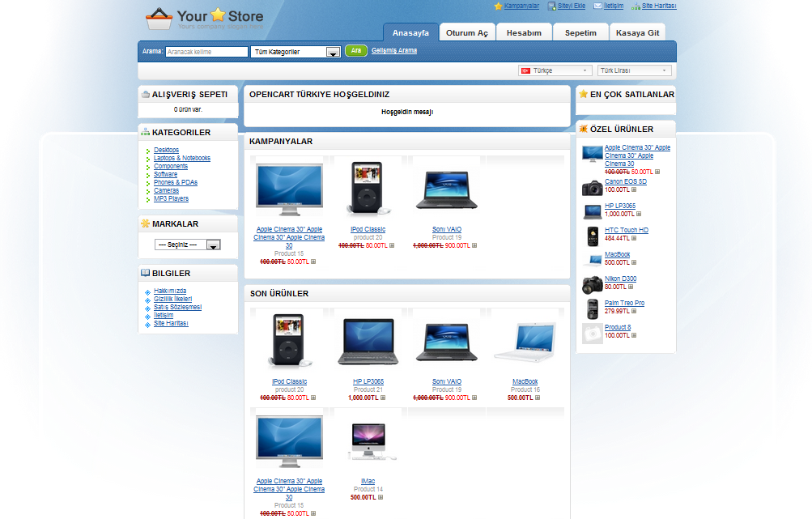Open Product 8 link in Özel Ürünler
The width and height of the screenshot is (812, 519).
click(x=618, y=327)
